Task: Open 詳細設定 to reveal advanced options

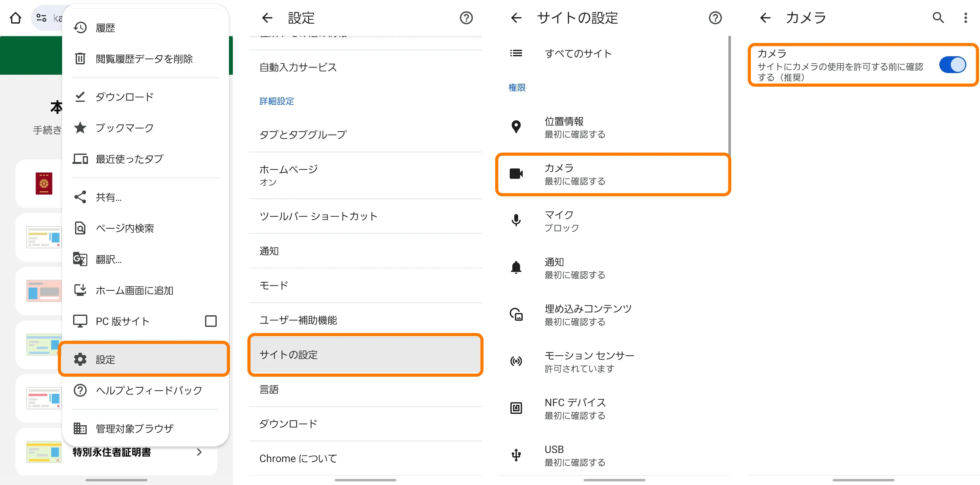Action: [276, 101]
